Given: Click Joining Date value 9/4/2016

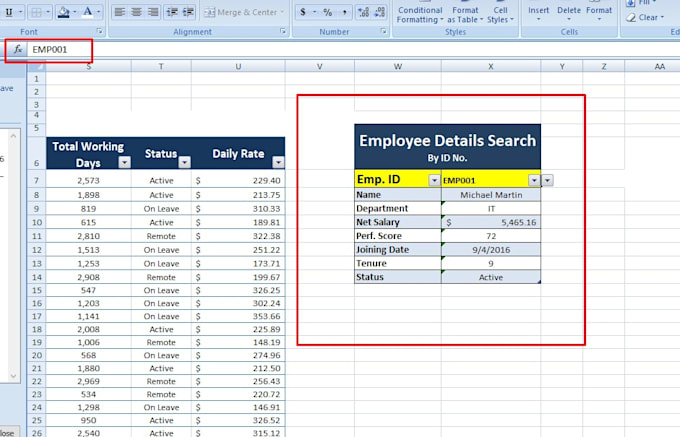Looking at the screenshot, I should [x=491, y=250].
